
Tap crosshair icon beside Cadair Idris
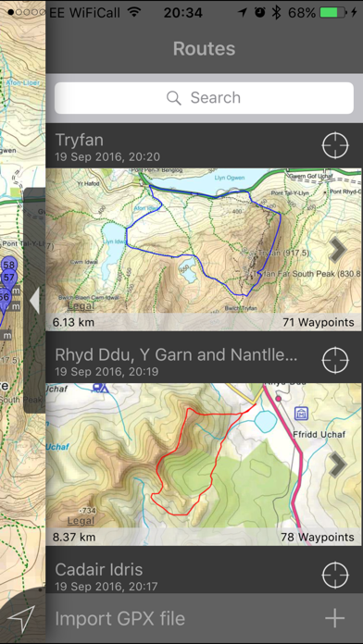tap(335, 575)
